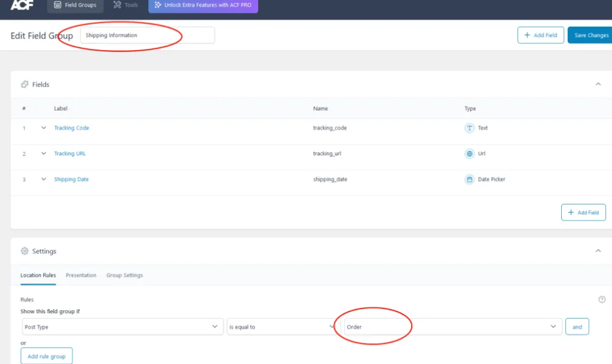Collapse the Fields panel

(x=598, y=84)
